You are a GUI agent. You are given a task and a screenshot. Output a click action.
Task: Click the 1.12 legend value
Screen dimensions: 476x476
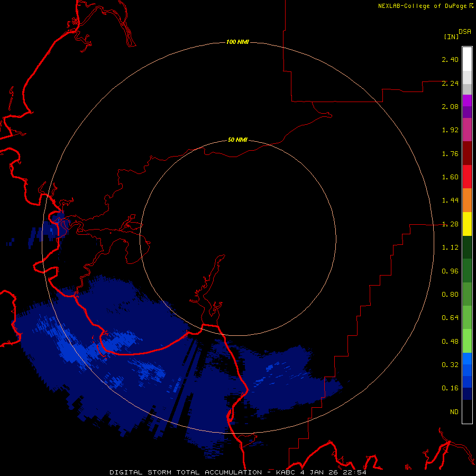(x=450, y=248)
